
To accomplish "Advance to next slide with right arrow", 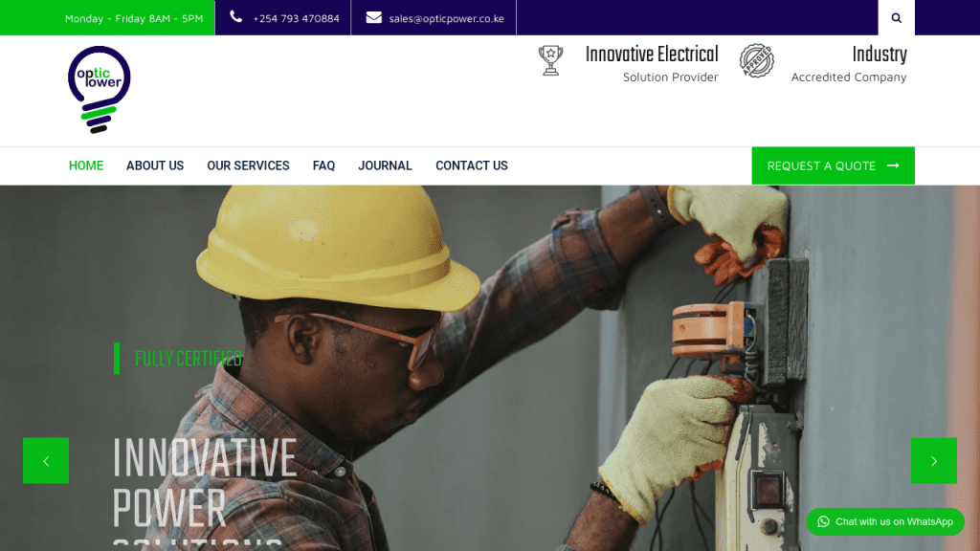I will pyautogui.click(x=934, y=461).
